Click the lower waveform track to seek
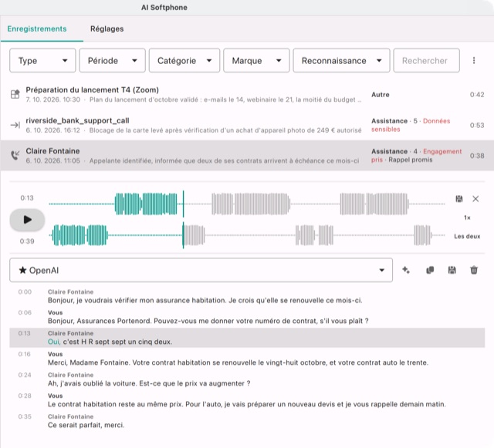This screenshot has height=448, width=494. coord(247,235)
